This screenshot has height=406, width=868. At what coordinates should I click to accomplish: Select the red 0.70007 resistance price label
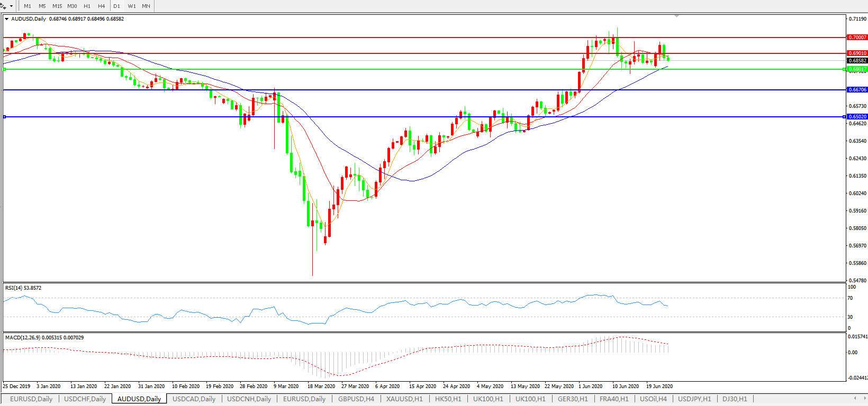(857, 38)
